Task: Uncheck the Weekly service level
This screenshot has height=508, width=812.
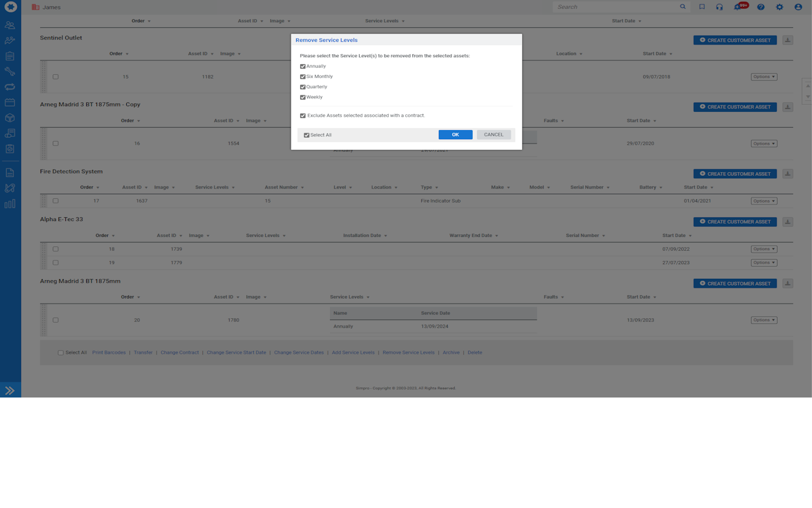Action: [x=303, y=97]
